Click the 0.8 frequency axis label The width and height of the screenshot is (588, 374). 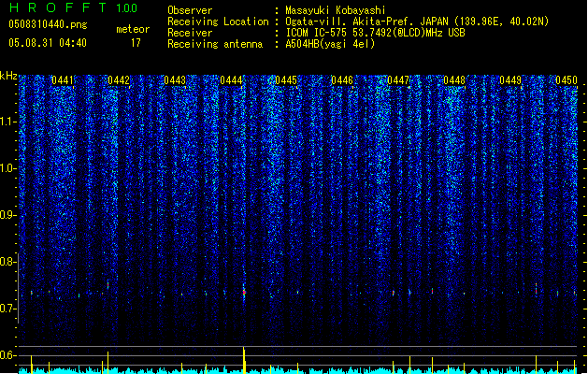coord(8,262)
